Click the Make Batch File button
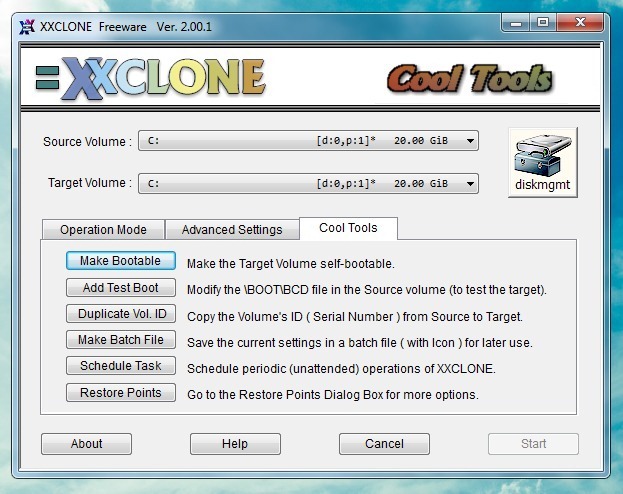The height and width of the screenshot is (494, 623). 120,340
